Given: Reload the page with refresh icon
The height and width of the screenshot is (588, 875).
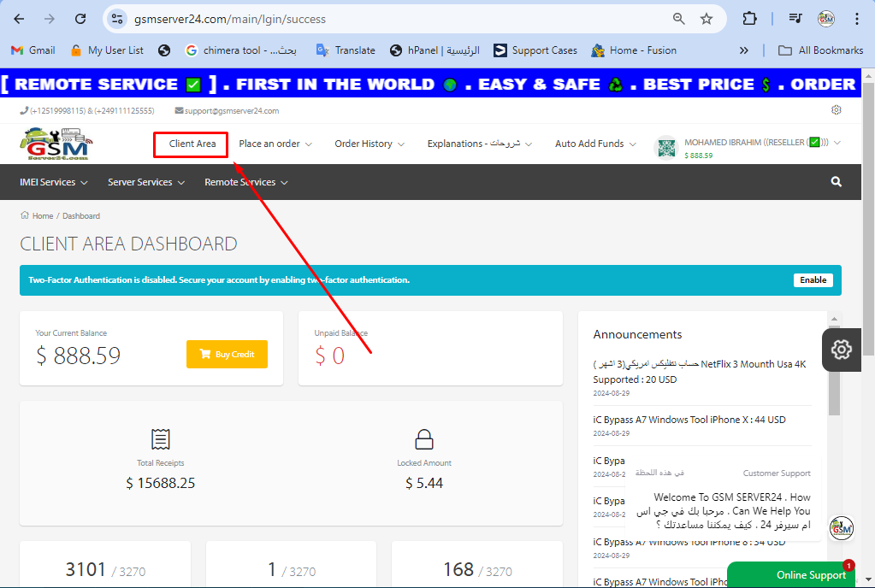Looking at the screenshot, I should 80,19.
